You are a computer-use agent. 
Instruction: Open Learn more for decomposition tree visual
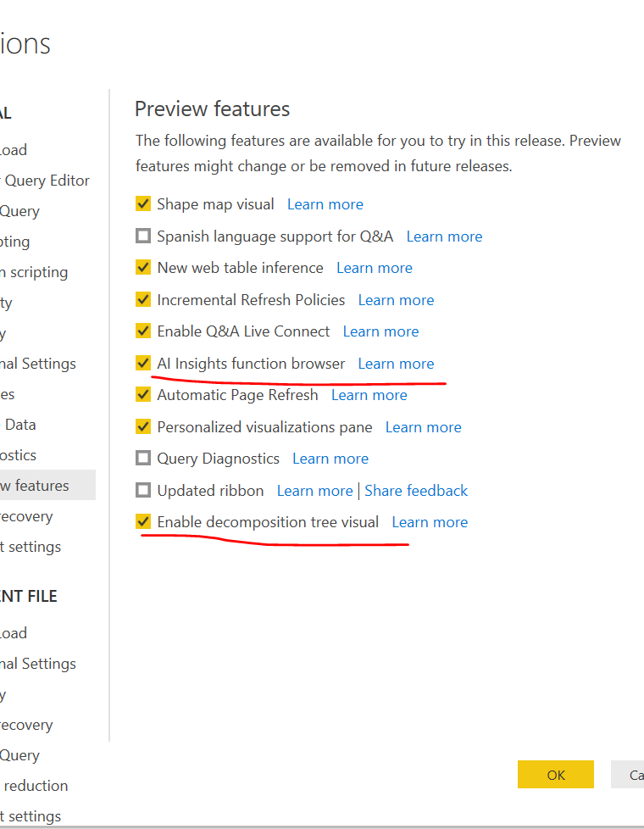[x=430, y=522]
